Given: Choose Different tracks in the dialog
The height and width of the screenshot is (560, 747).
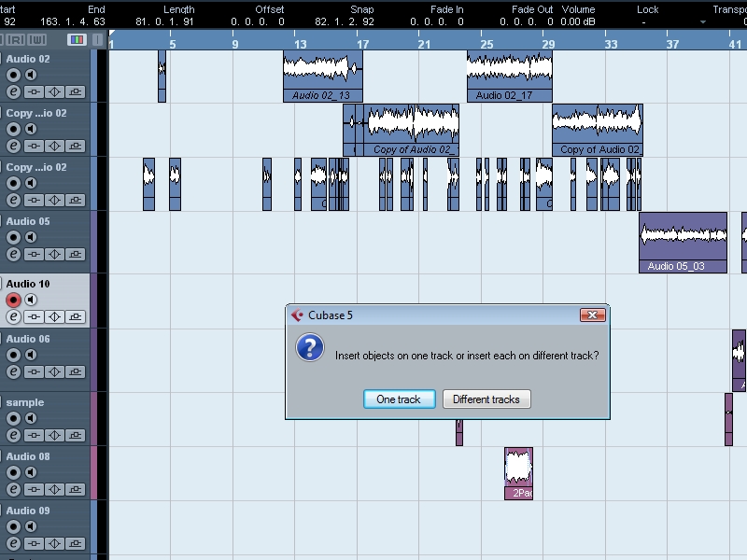Looking at the screenshot, I should 486,399.
